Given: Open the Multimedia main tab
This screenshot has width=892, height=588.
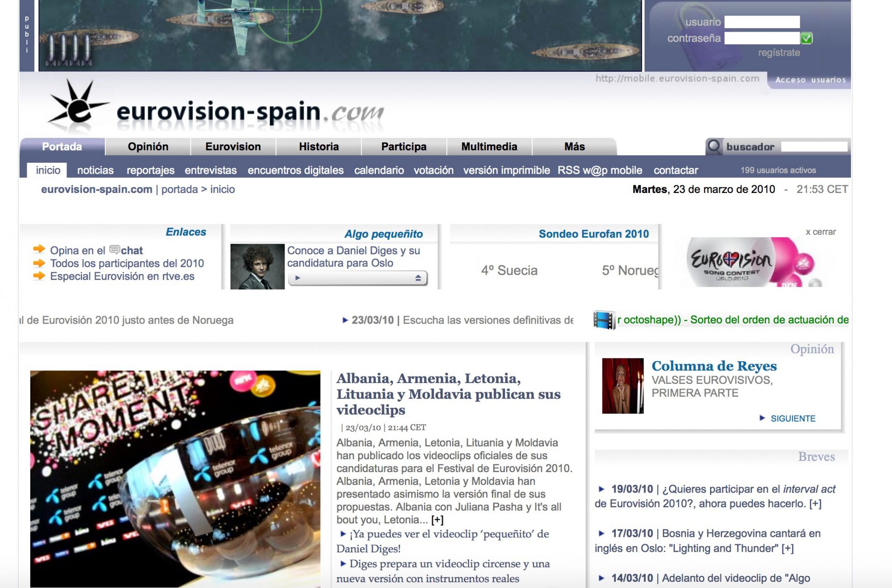Looking at the screenshot, I should [x=489, y=147].
